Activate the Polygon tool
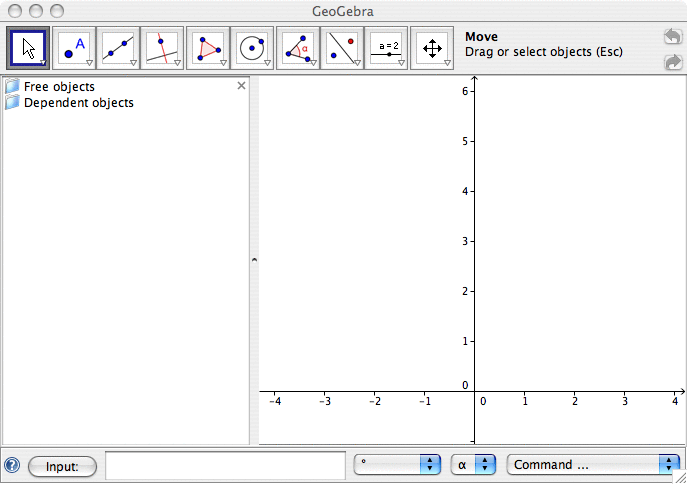 click(208, 47)
